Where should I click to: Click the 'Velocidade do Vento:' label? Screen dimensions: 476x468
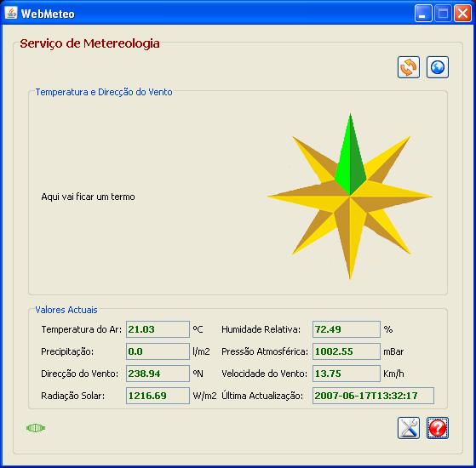265,374
